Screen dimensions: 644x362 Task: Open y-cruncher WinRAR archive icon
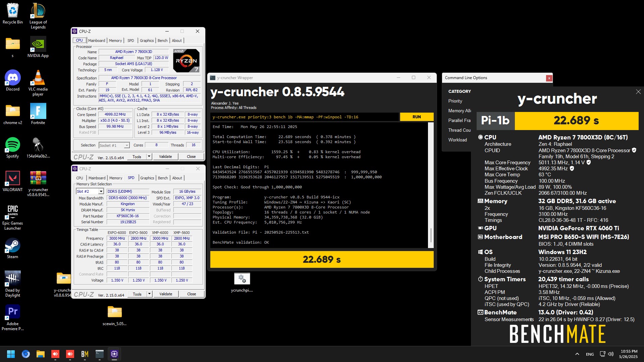(38, 184)
